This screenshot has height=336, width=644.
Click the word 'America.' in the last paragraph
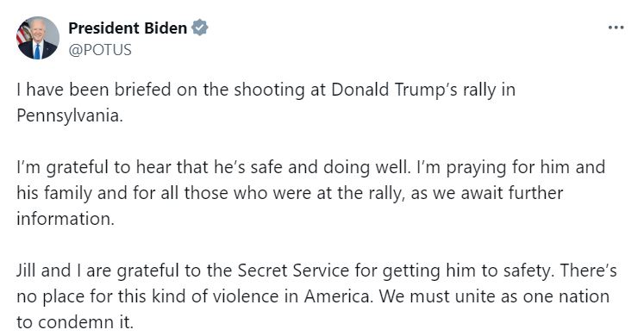coord(339,296)
